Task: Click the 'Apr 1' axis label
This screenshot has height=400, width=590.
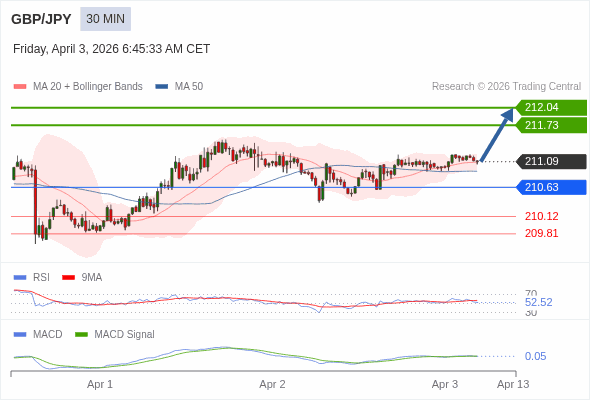Action: click(100, 385)
